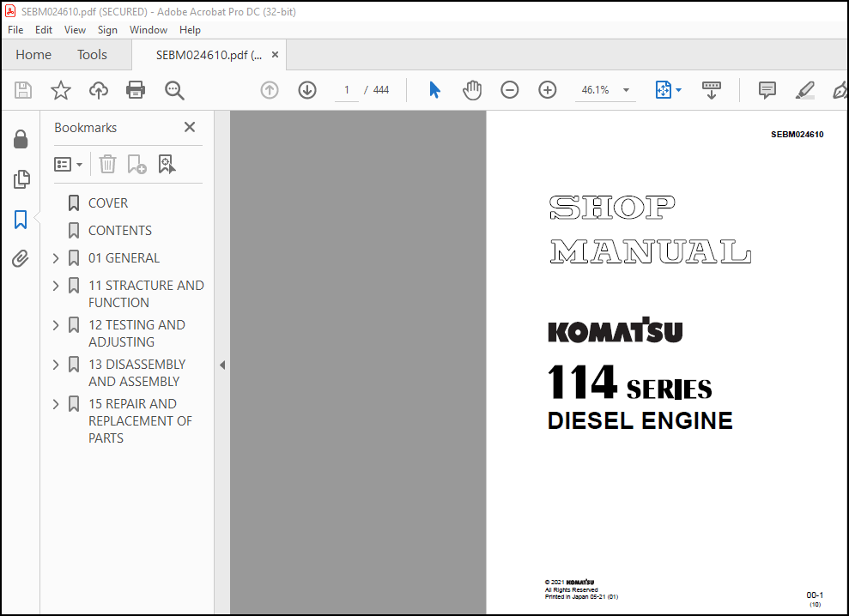Expand 15 REPAIR AND REPLACEMENT OF PARTS
The width and height of the screenshot is (849, 616).
(56, 404)
